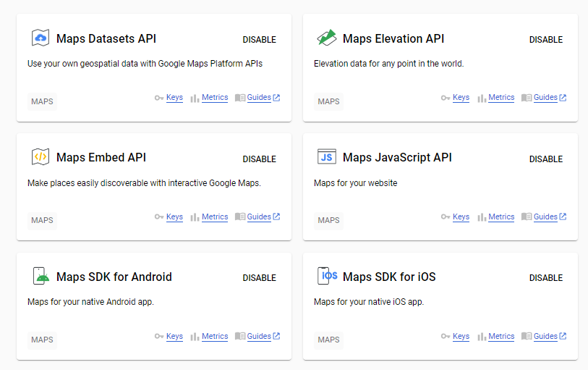The height and width of the screenshot is (370, 588).
Task: Click the key icon in Maps Datasets card
Action: 159,98
